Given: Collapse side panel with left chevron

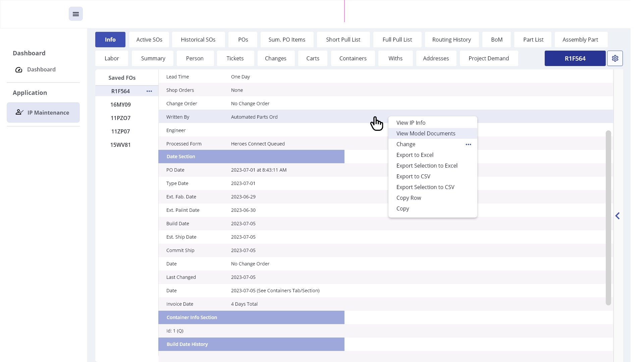Looking at the screenshot, I should 618,216.
